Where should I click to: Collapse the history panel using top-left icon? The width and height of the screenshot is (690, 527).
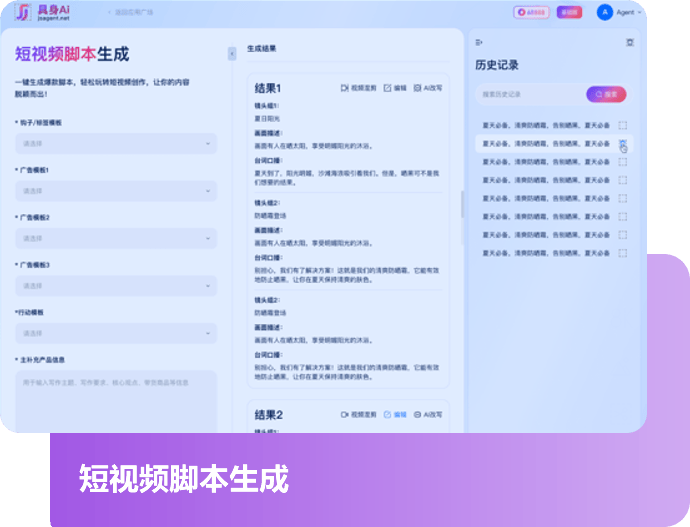[x=479, y=42]
